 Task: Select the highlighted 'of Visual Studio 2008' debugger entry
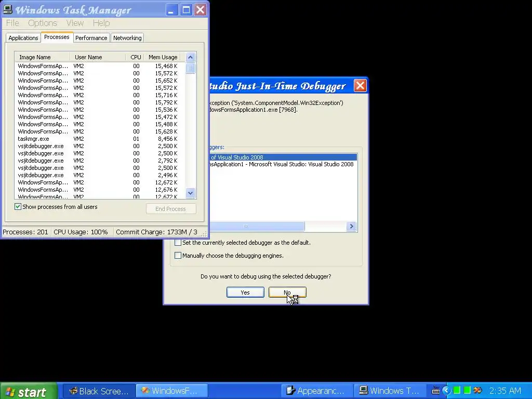click(x=283, y=157)
